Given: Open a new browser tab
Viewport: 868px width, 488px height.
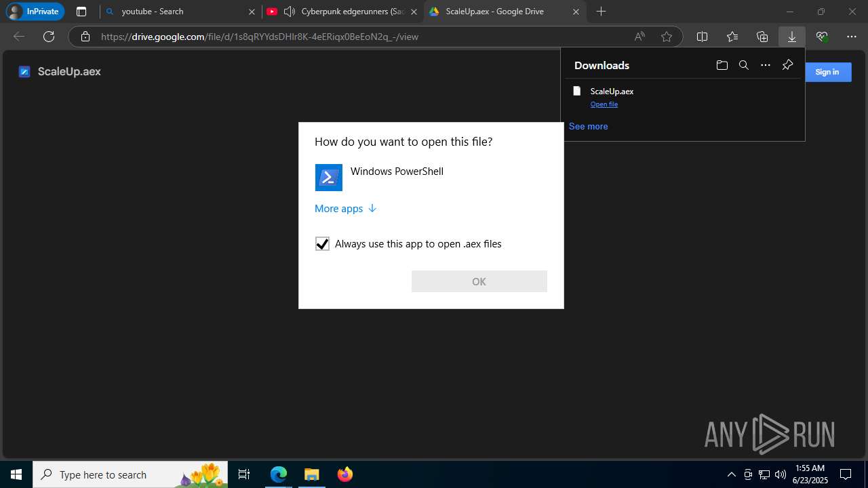Looking at the screenshot, I should 601,12.
